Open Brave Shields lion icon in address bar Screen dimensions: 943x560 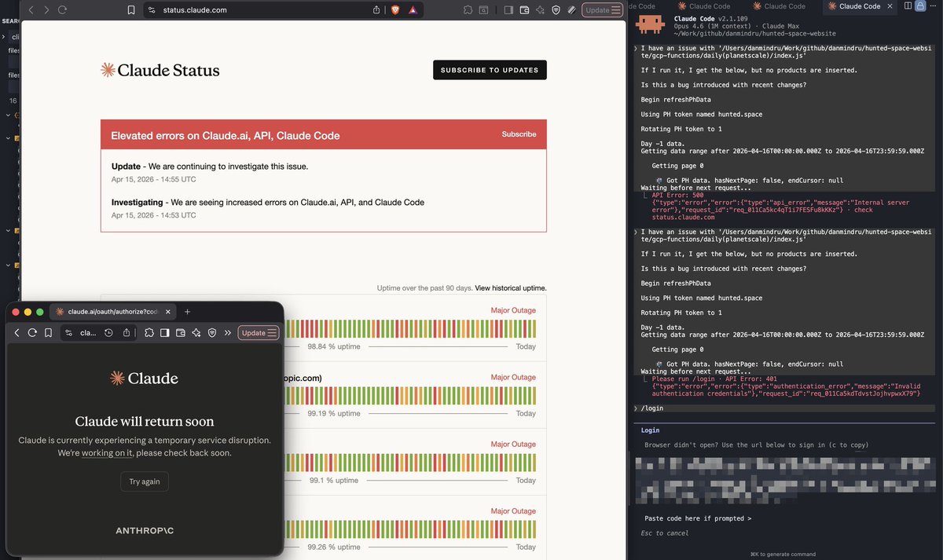pyautogui.click(x=394, y=9)
